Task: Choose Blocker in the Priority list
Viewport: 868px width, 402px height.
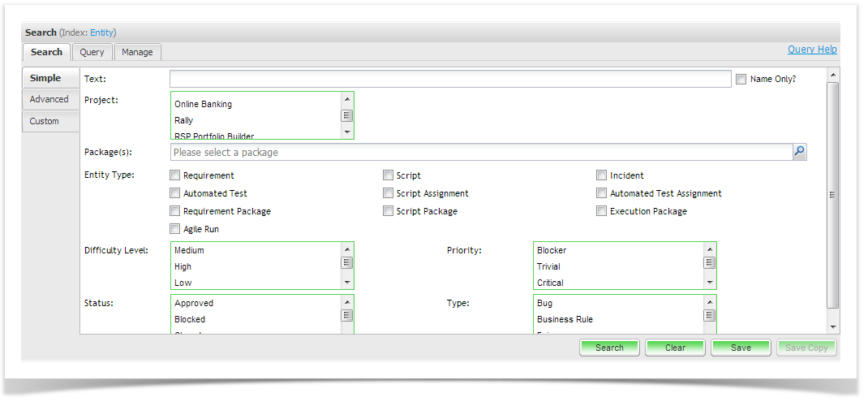Action: (552, 250)
